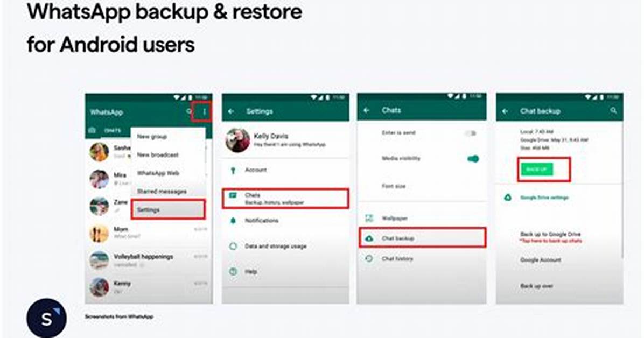Open Back up to Google Drive option
Image resolution: width=644 pixels, height=338 pixels.
(x=551, y=237)
